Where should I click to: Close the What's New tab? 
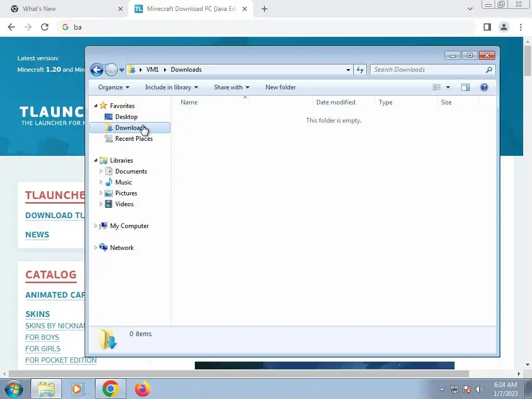pyautogui.click(x=121, y=9)
